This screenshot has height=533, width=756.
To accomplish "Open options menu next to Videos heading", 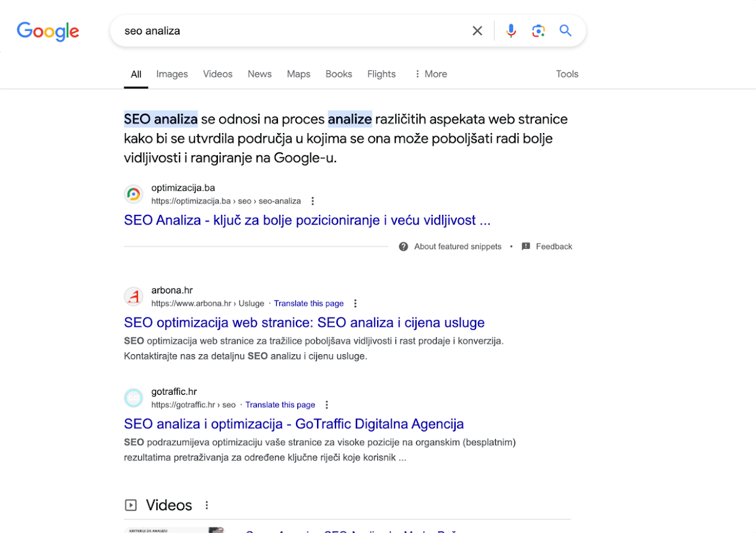I will 207,505.
